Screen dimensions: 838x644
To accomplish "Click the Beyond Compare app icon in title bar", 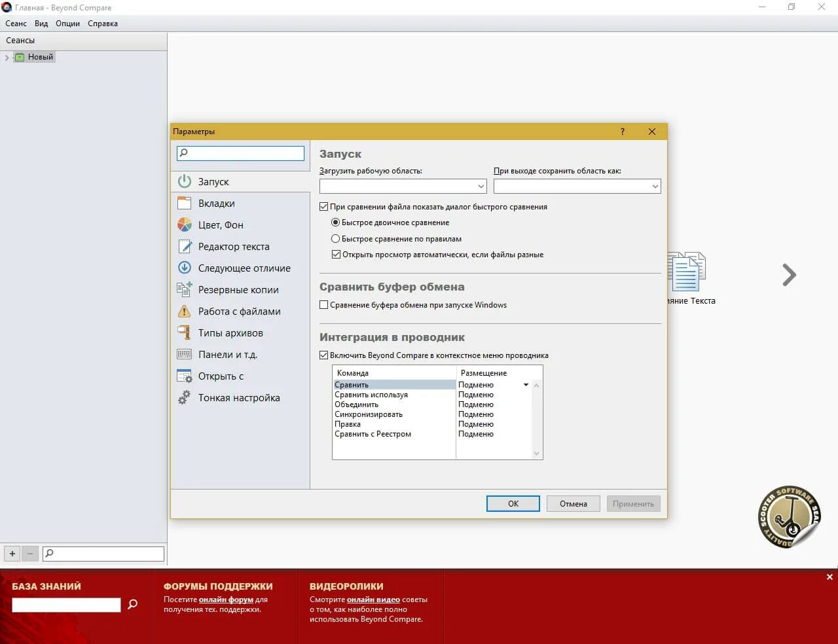I will coord(7,7).
